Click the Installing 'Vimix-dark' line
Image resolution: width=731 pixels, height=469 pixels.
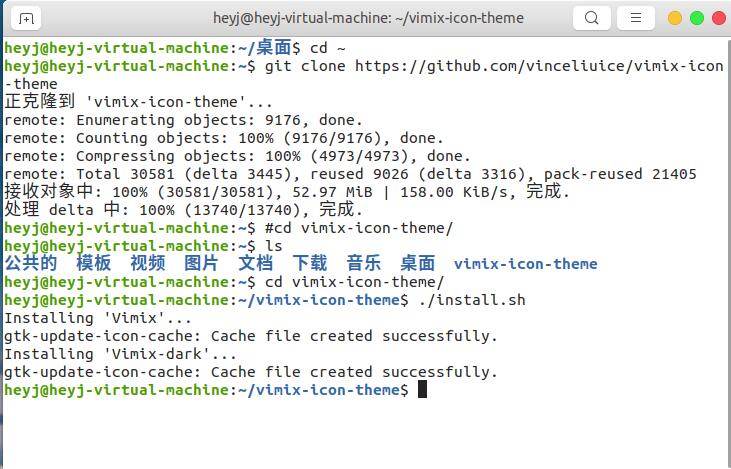tap(120, 354)
